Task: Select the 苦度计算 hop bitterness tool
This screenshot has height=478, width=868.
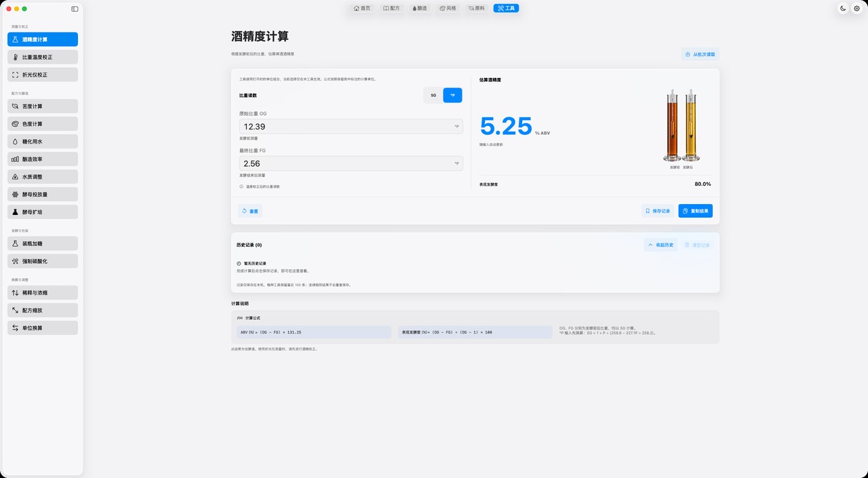Action: (x=43, y=106)
